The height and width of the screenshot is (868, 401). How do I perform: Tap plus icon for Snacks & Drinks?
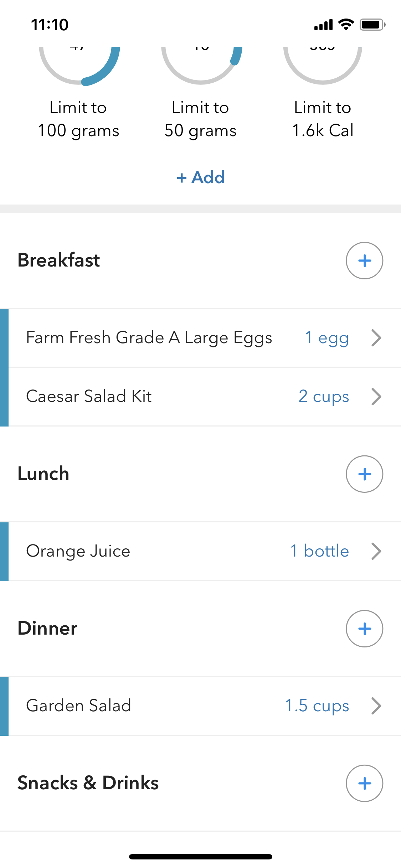(364, 783)
